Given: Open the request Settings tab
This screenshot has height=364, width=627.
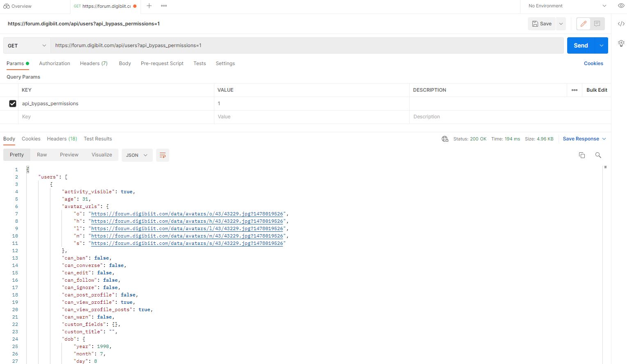Looking at the screenshot, I should [x=225, y=63].
